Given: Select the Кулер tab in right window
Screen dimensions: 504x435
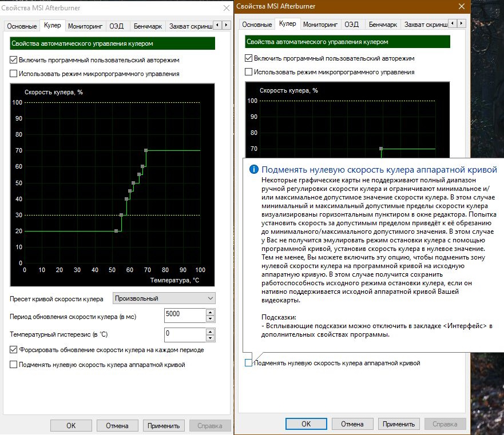Looking at the screenshot, I should 287,23.
